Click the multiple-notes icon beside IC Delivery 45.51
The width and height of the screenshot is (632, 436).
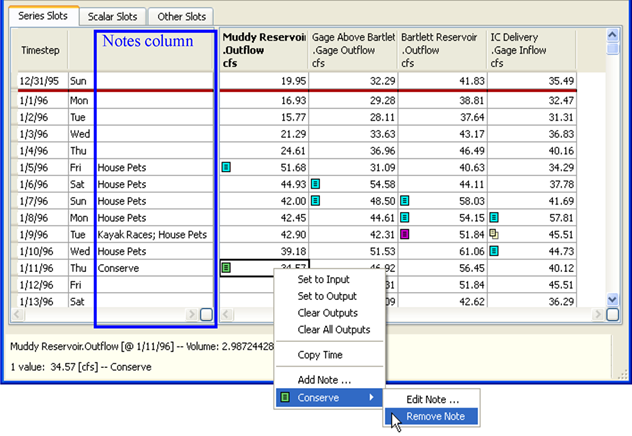pyautogui.click(x=494, y=235)
